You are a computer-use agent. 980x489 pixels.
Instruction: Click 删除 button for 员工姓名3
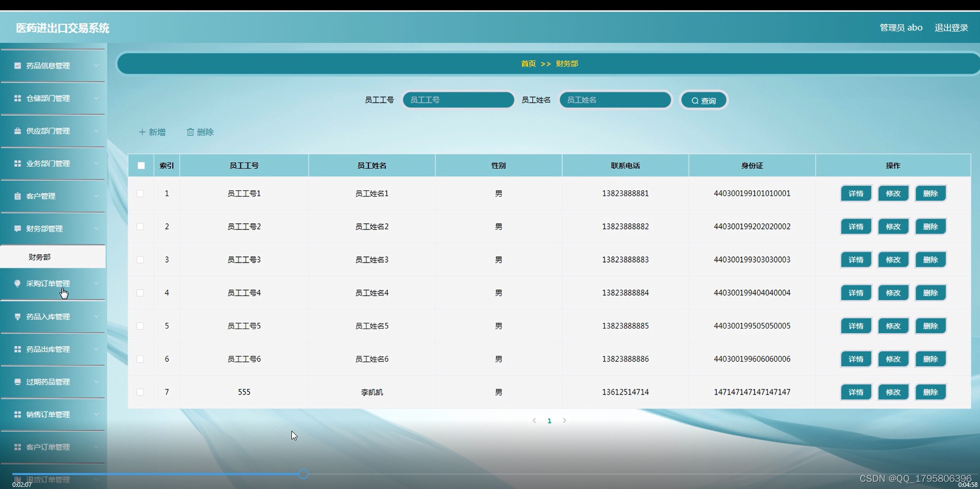click(x=930, y=259)
